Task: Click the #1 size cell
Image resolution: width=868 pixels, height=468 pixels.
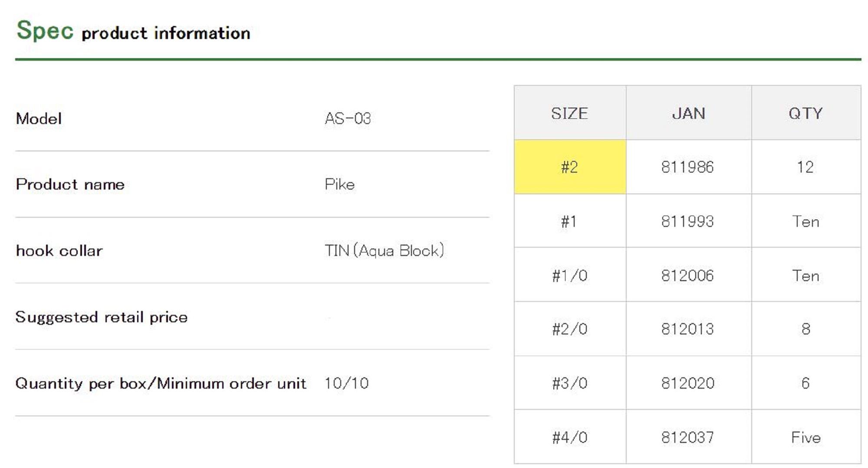Action: point(569,222)
